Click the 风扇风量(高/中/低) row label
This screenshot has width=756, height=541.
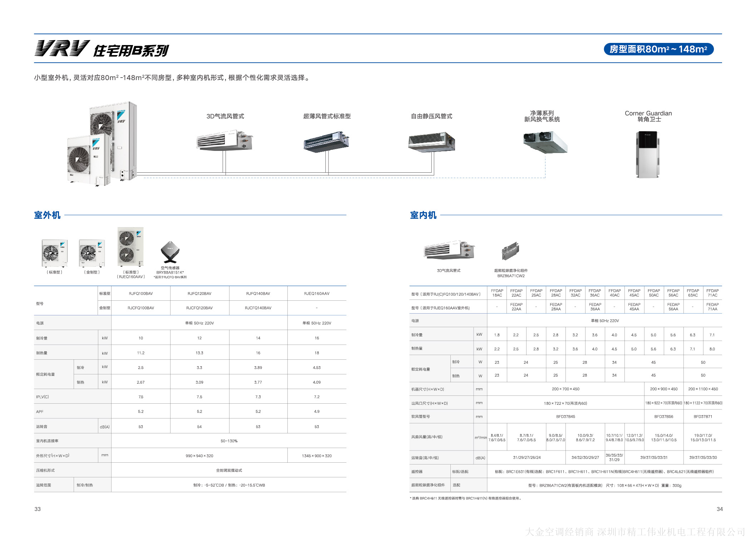click(427, 437)
